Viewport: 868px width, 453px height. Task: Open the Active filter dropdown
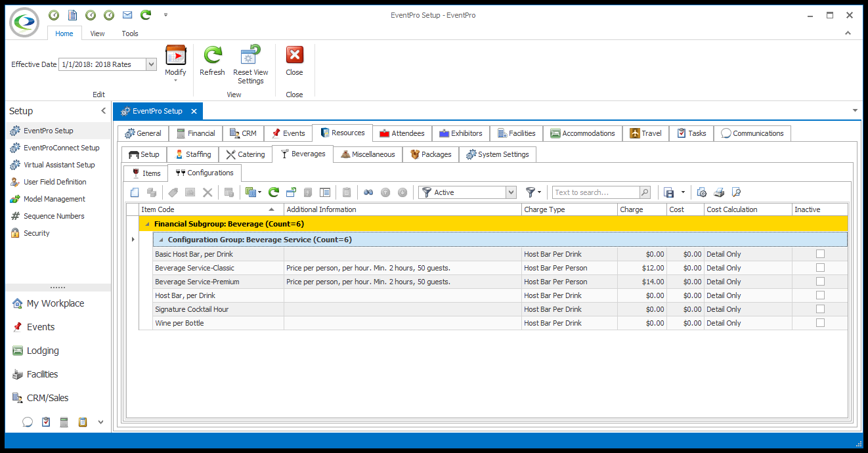pos(511,192)
